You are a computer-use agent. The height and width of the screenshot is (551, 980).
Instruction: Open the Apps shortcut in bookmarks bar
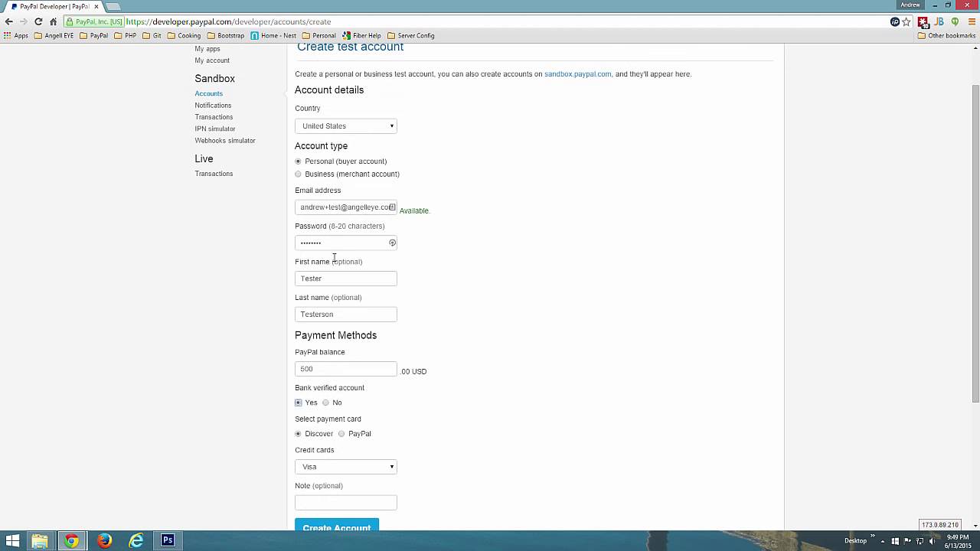coord(16,35)
